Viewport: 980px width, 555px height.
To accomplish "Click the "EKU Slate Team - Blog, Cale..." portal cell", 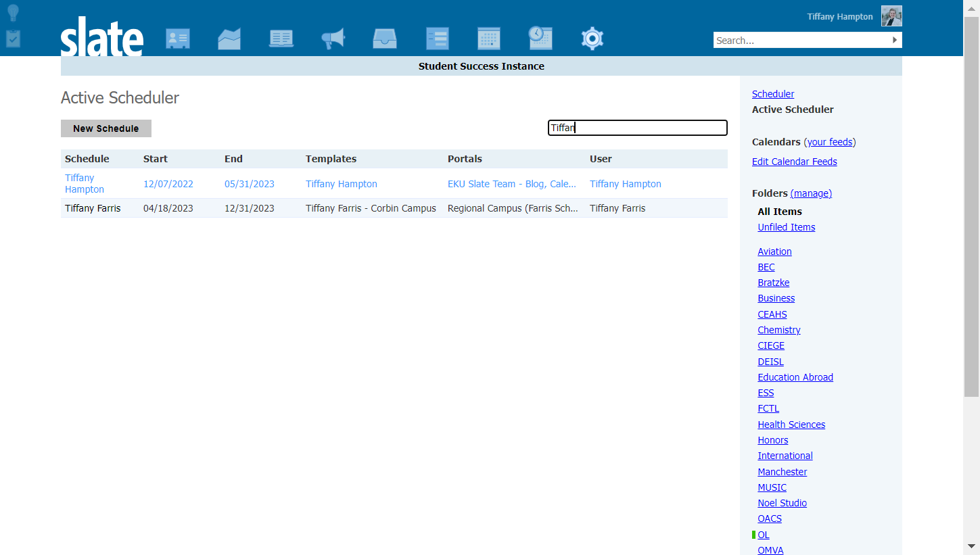I will (x=512, y=184).
